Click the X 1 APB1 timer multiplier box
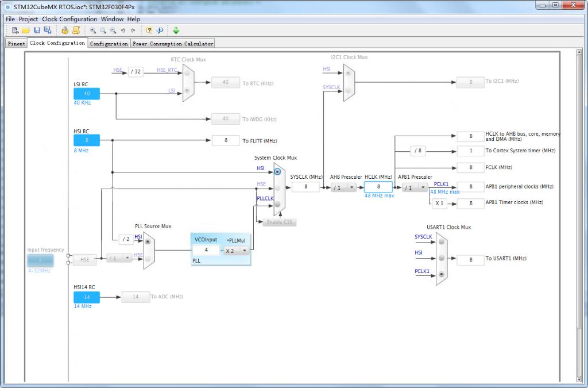Screen dimensions: 588x388 [439, 203]
